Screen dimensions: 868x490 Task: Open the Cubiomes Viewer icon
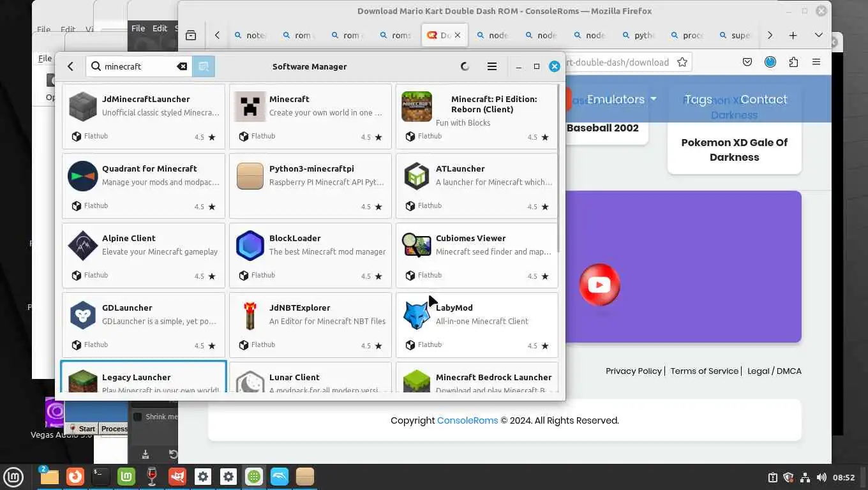click(417, 246)
